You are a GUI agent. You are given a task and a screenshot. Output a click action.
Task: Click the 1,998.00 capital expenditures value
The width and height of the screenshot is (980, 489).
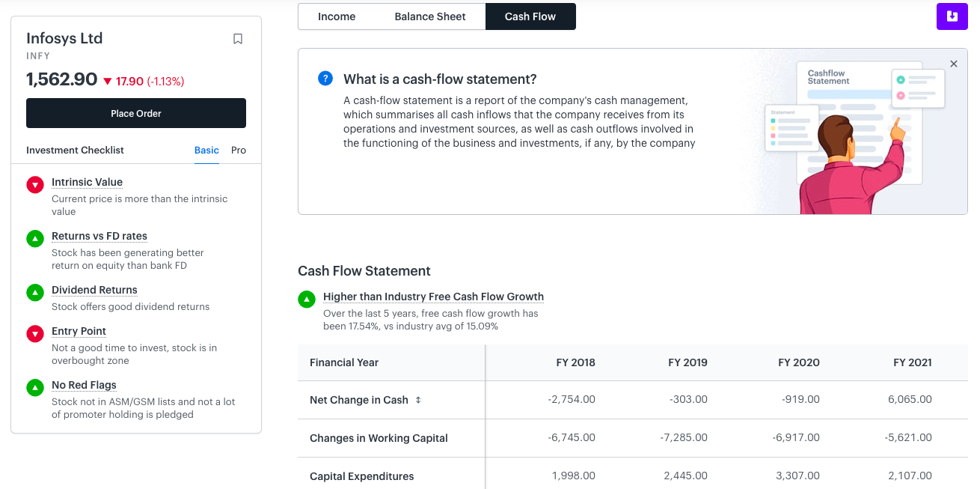[x=574, y=476]
